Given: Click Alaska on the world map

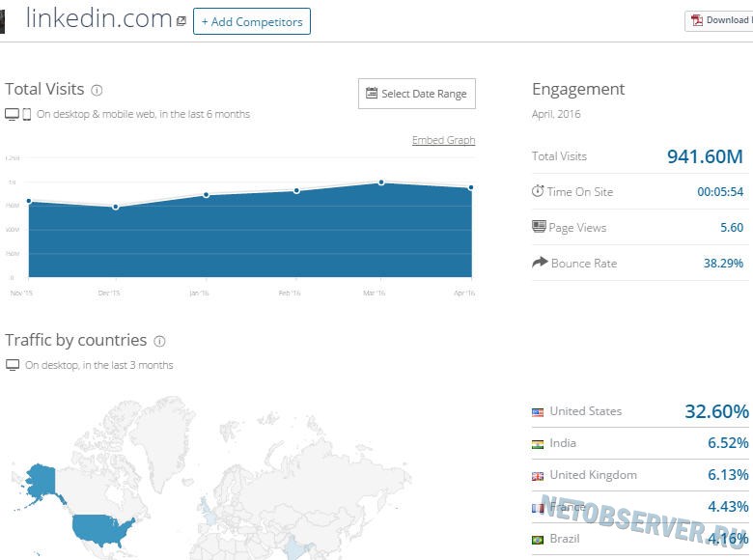Looking at the screenshot, I should (41, 481).
